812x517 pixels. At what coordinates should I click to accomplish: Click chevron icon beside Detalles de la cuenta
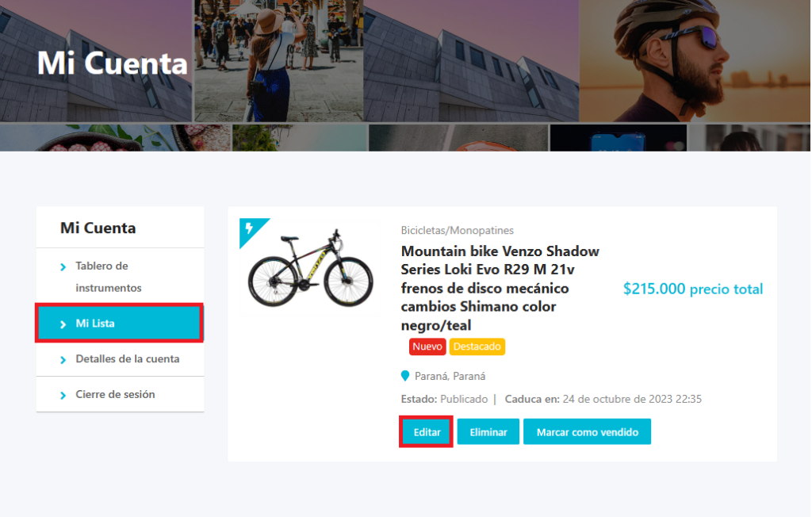pos(63,360)
